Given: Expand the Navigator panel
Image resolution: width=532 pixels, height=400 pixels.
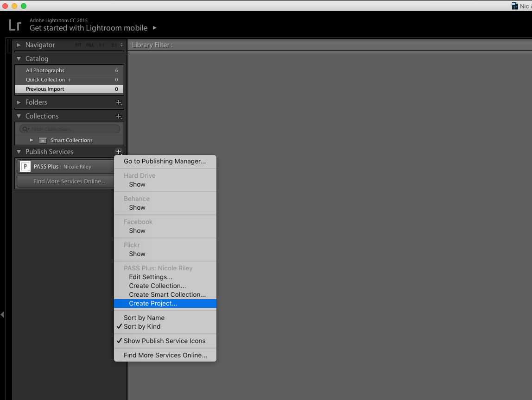Looking at the screenshot, I should 19,45.
